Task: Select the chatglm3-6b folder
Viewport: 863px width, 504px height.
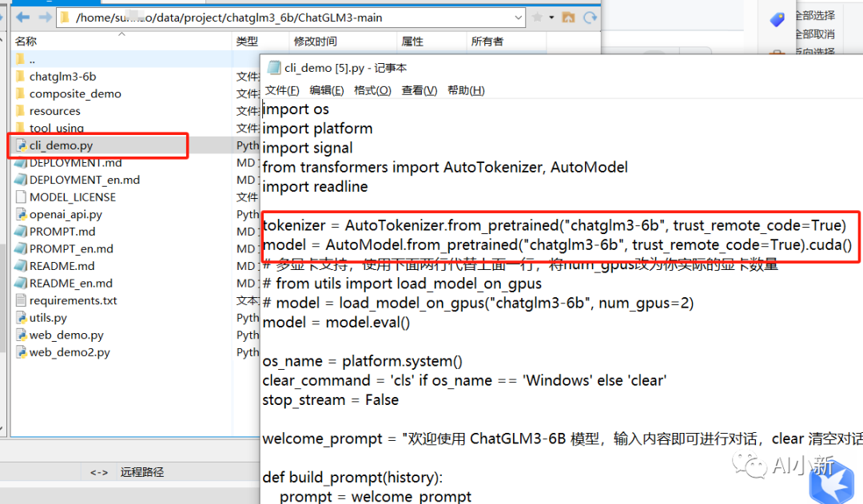Action: point(62,77)
